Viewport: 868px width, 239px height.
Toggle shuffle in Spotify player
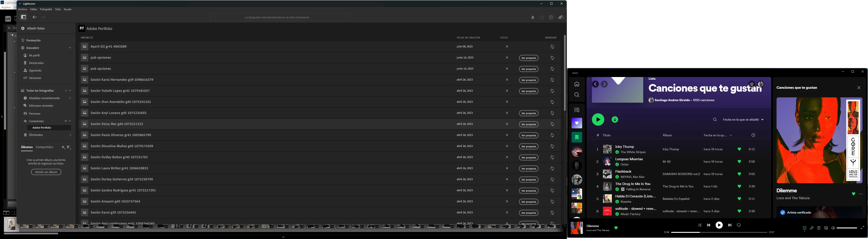click(699, 225)
